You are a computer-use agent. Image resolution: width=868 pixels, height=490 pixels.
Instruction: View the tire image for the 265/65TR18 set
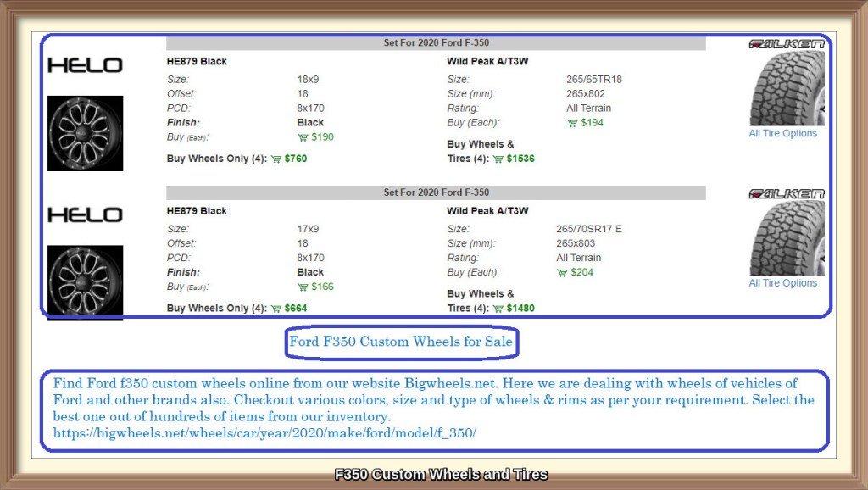pos(787,88)
